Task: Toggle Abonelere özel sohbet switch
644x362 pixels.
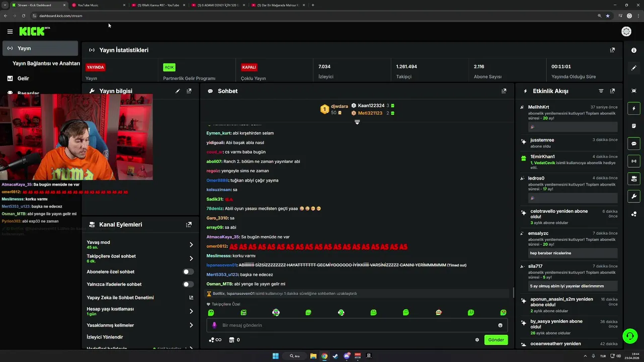Action: (188, 271)
